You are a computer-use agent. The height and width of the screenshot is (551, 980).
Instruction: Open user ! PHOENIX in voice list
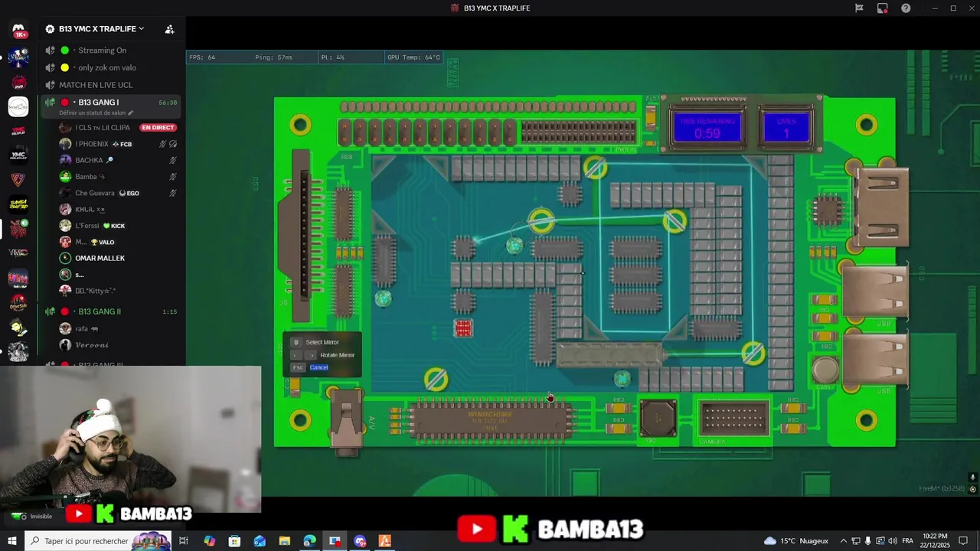(119, 144)
